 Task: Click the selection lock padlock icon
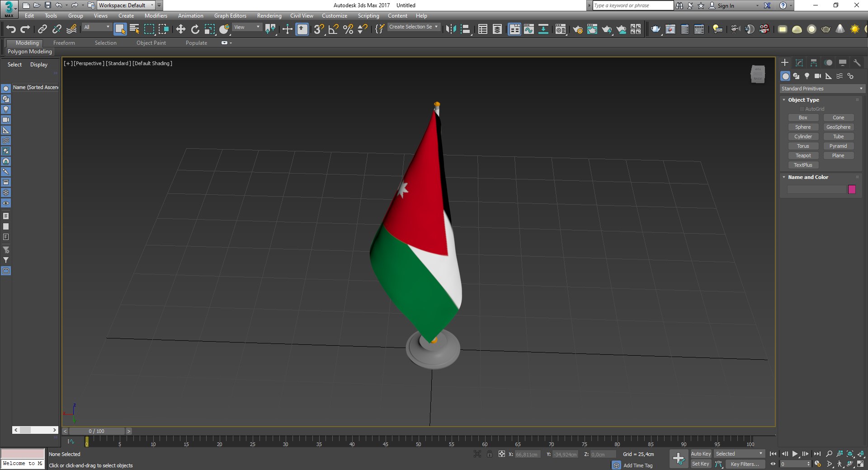(490, 454)
